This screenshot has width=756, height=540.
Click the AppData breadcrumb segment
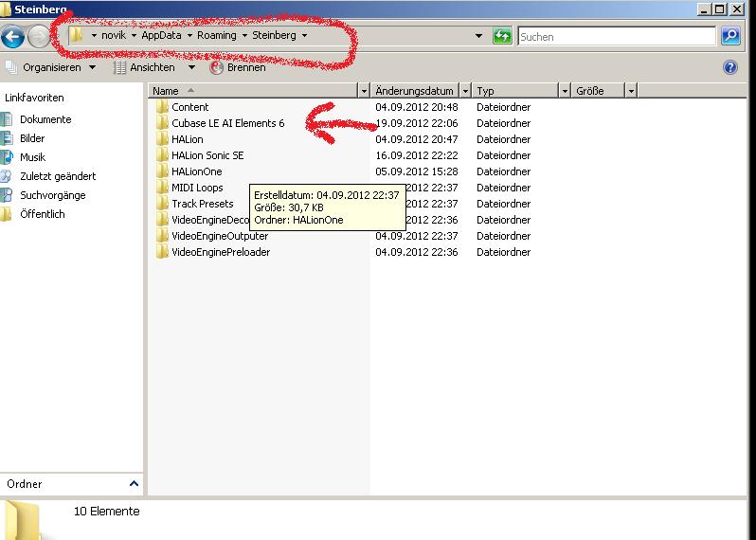[161, 35]
